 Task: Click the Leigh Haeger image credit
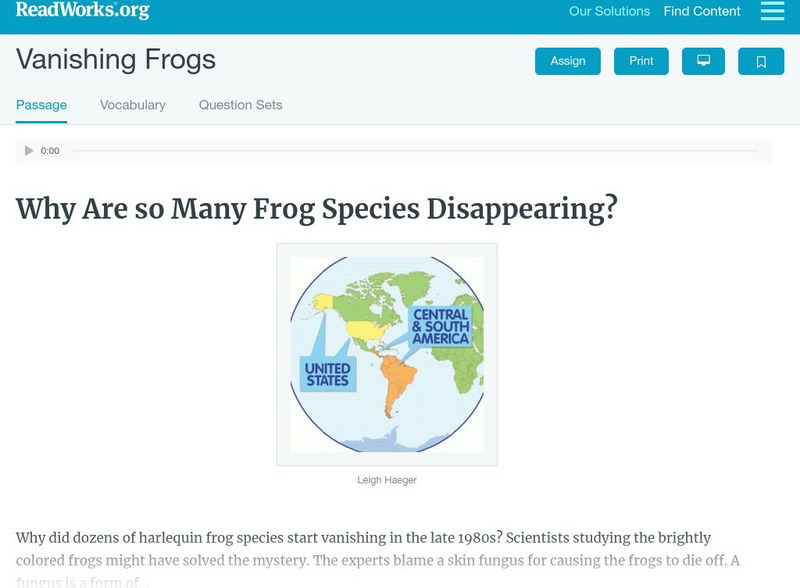click(387, 480)
